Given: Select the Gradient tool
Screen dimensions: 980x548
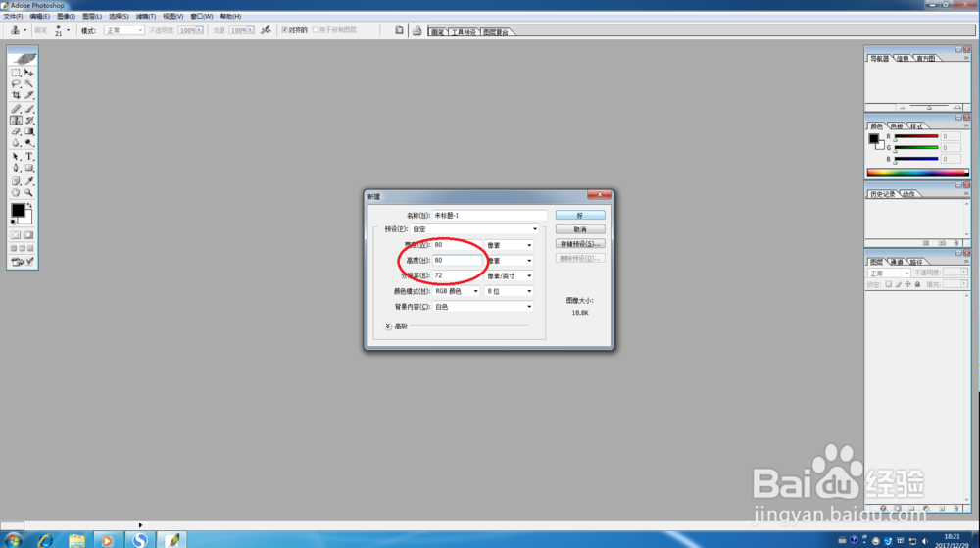Looking at the screenshot, I should (x=28, y=131).
